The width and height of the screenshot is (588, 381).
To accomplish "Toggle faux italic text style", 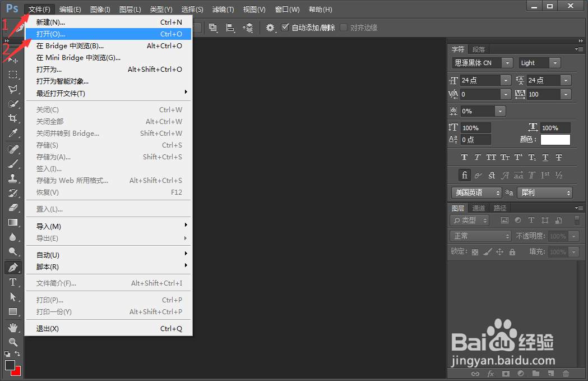I will (478, 157).
